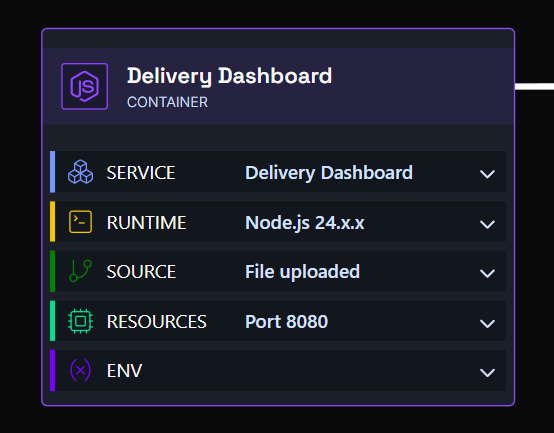Click the ENV variable (x) icon
This screenshot has height=433, width=554.
(x=81, y=370)
